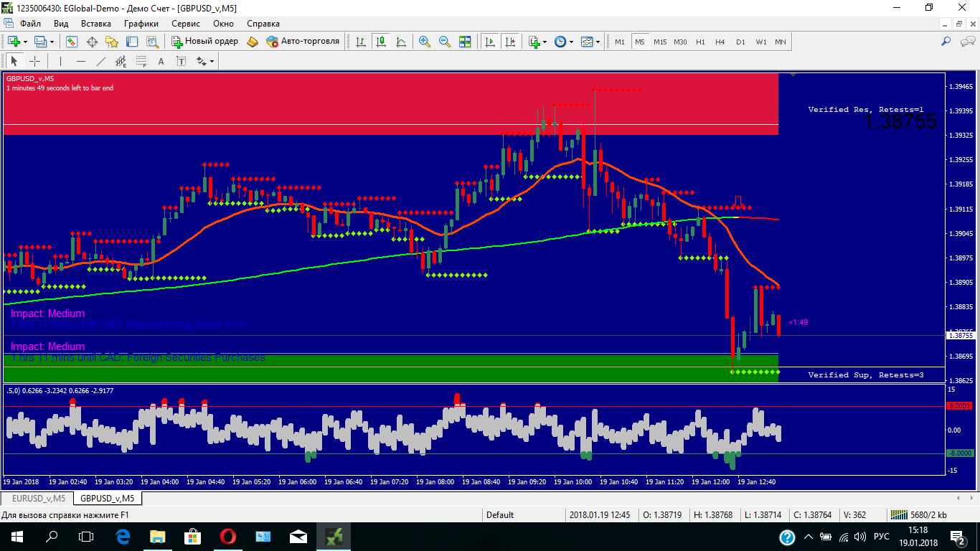Open the periodicity clock dropdown arrow
Screen dimensions: 980x551
[572, 42]
